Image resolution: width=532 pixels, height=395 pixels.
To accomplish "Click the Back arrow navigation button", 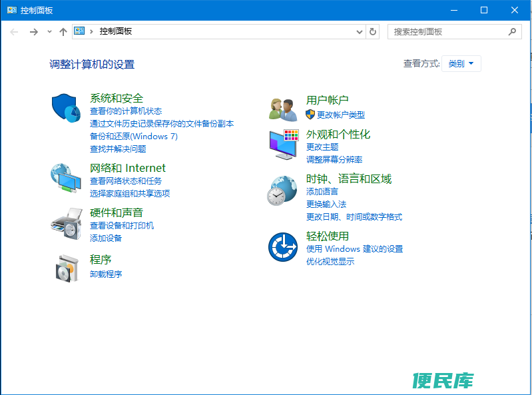I will pos(14,32).
